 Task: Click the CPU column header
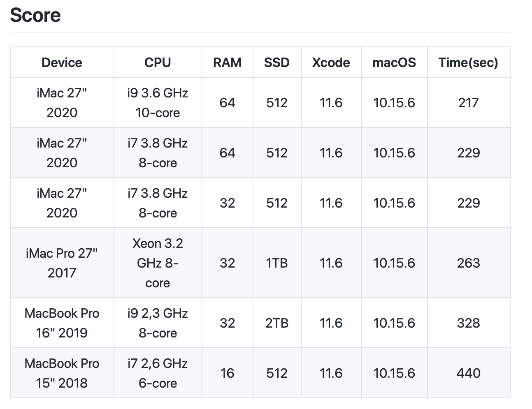coord(158,62)
